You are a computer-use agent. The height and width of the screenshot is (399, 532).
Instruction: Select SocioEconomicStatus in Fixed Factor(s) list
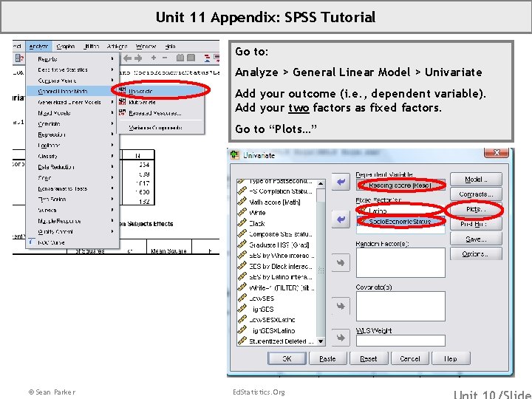point(400,221)
